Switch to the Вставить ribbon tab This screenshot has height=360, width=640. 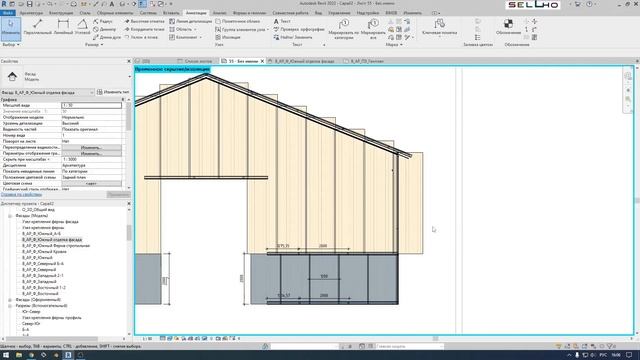pyautogui.click(x=171, y=13)
